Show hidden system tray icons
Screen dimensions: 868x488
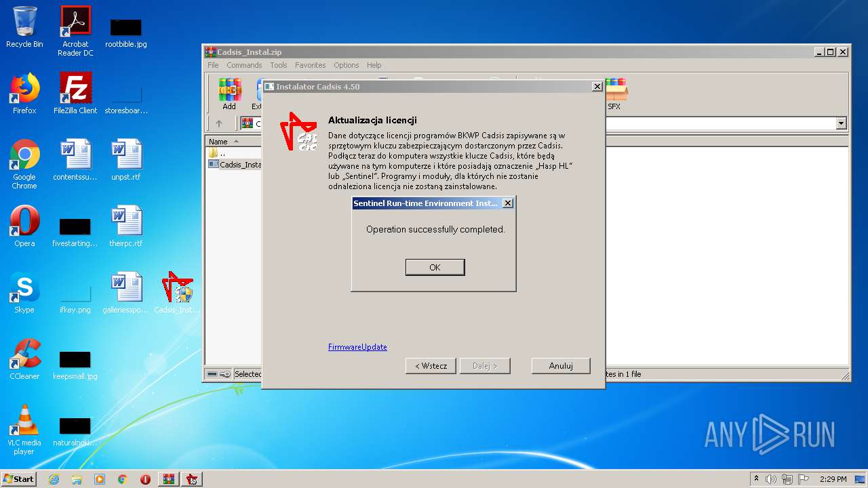coord(756,479)
